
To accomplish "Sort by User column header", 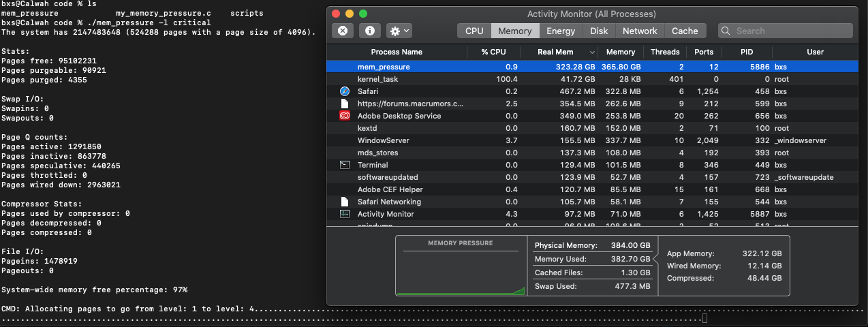I will tap(816, 52).
